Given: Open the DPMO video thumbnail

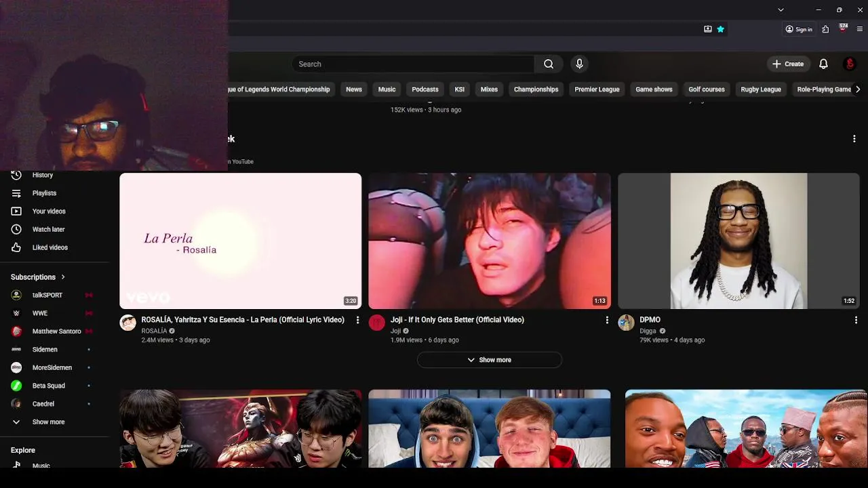Looking at the screenshot, I should (738, 241).
